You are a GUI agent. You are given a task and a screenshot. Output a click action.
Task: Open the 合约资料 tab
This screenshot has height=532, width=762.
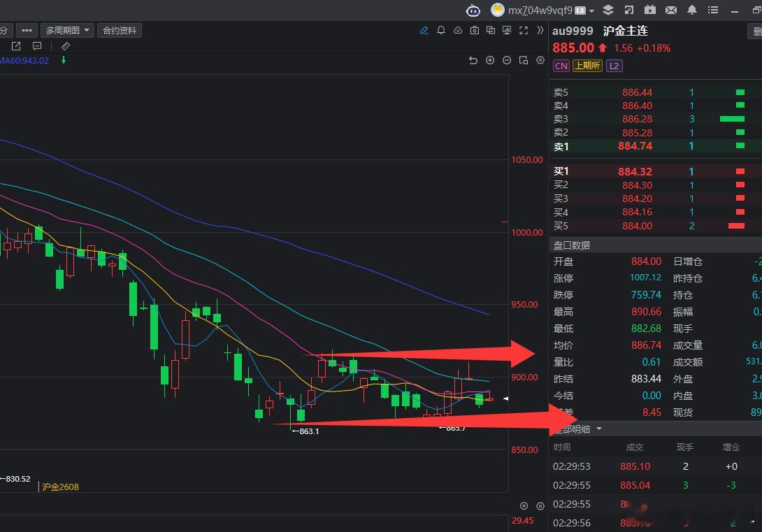[x=120, y=31]
